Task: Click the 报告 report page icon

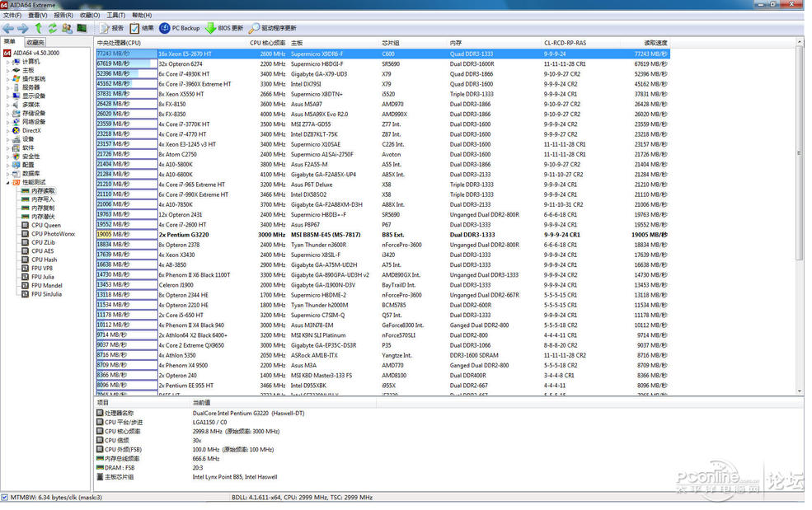Action: [x=105, y=28]
